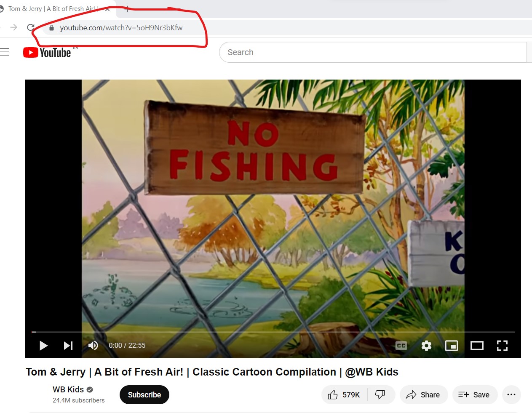The height and width of the screenshot is (413, 532).
Task: Click the YouTube search field
Action: coord(373,52)
